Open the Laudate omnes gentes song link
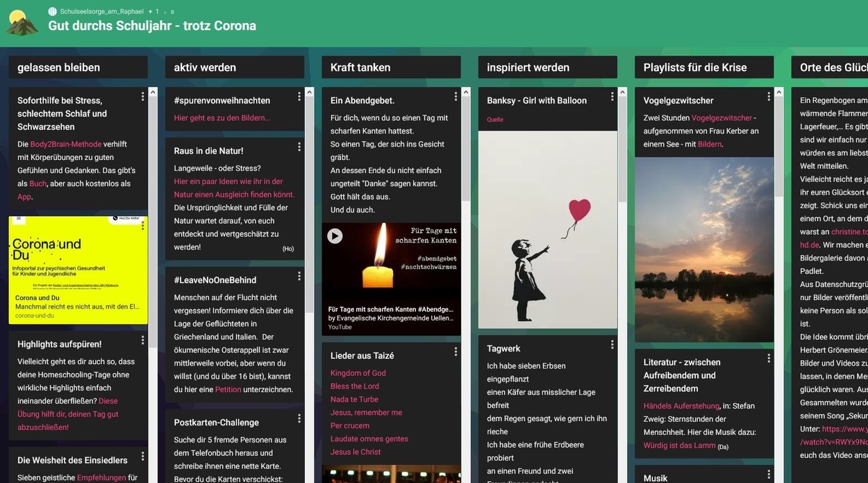Image resolution: width=868 pixels, height=483 pixels. coord(369,439)
